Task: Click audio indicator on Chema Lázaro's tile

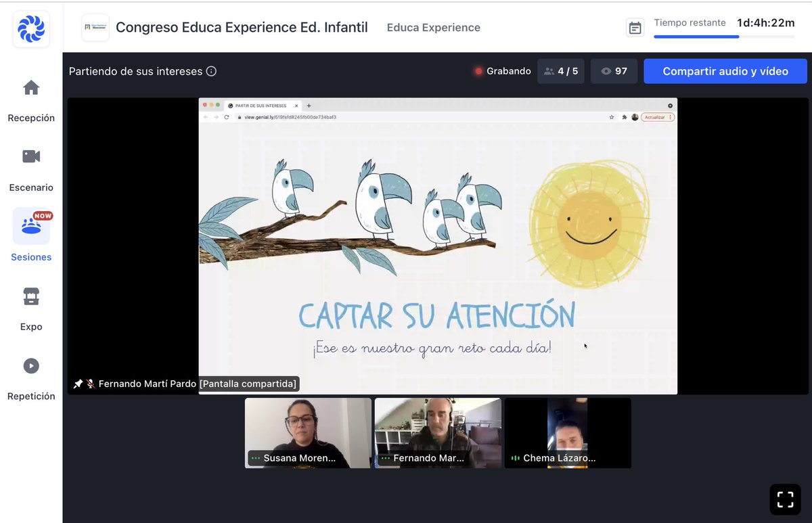Action: pyautogui.click(x=516, y=458)
